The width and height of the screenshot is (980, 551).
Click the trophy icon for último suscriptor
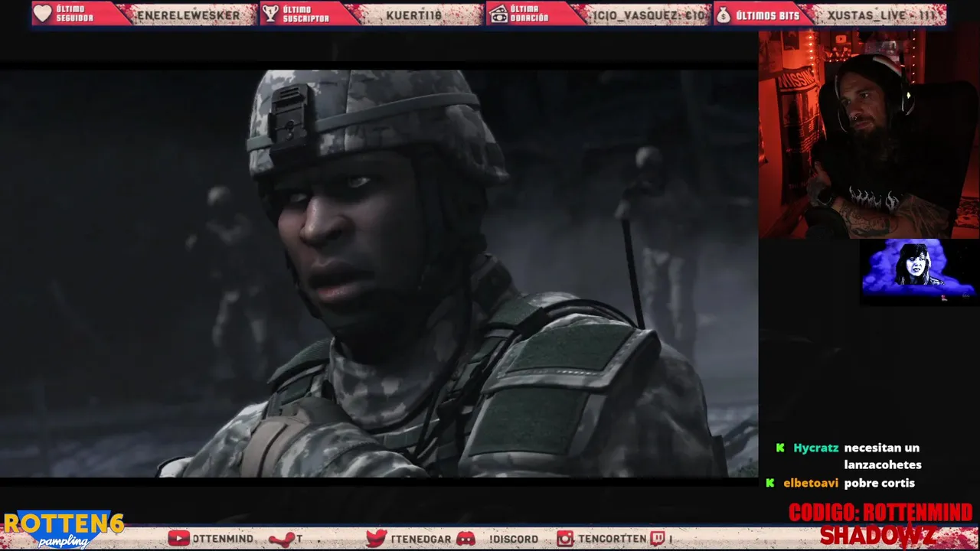coord(270,14)
